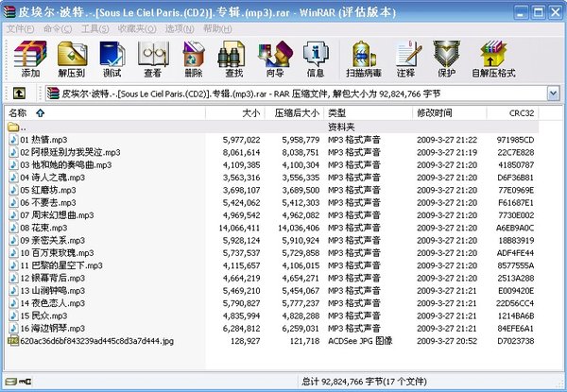
Task: Open the 帮助(H) menu
Action: (x=217, y=29)
